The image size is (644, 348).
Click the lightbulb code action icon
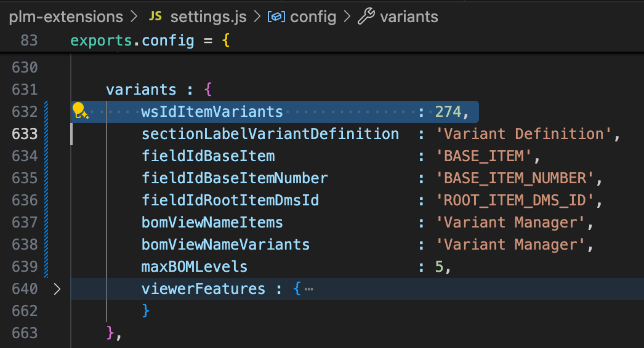pos(79,111)
